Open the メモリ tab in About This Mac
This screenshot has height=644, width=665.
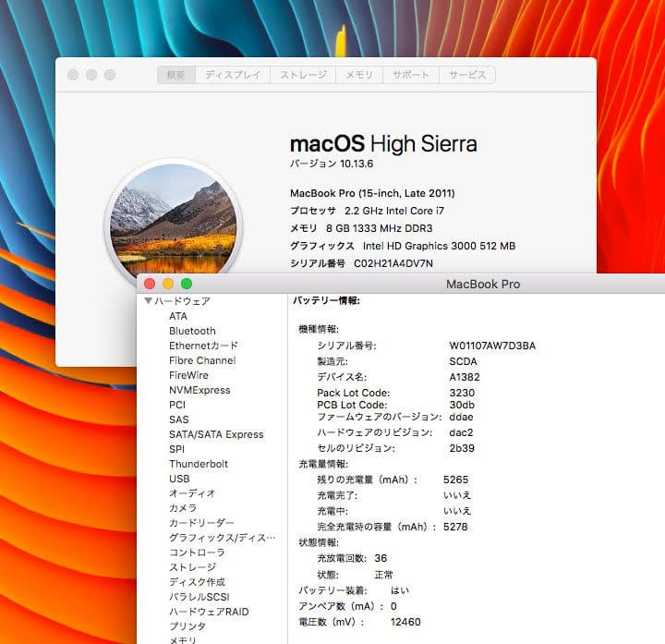tap(359, 75)
